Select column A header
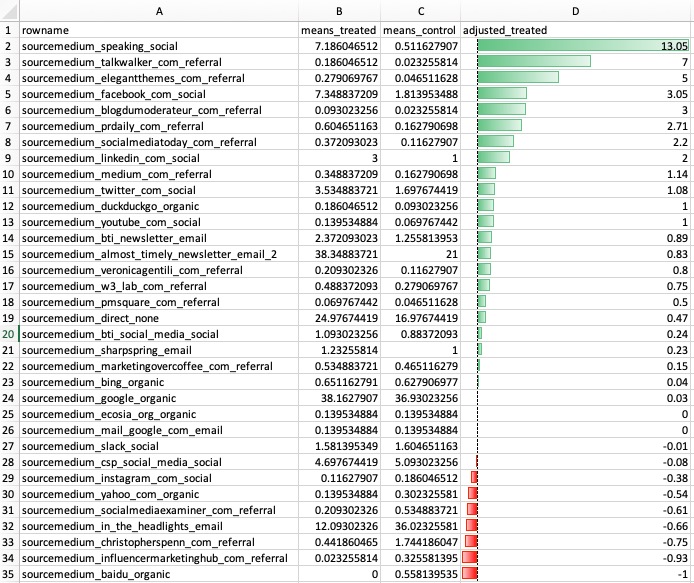The width and height of the screenshot is (694, 583). [159, 11]
